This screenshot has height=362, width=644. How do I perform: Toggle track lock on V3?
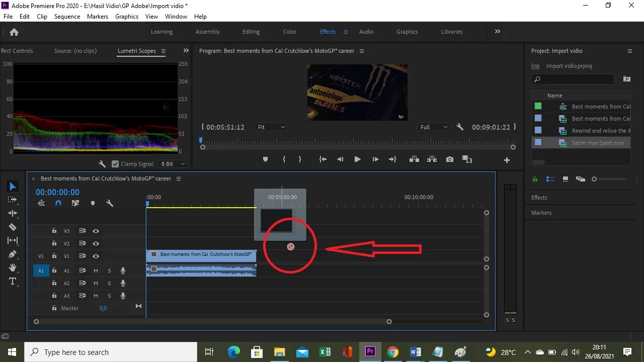(54, 231)
